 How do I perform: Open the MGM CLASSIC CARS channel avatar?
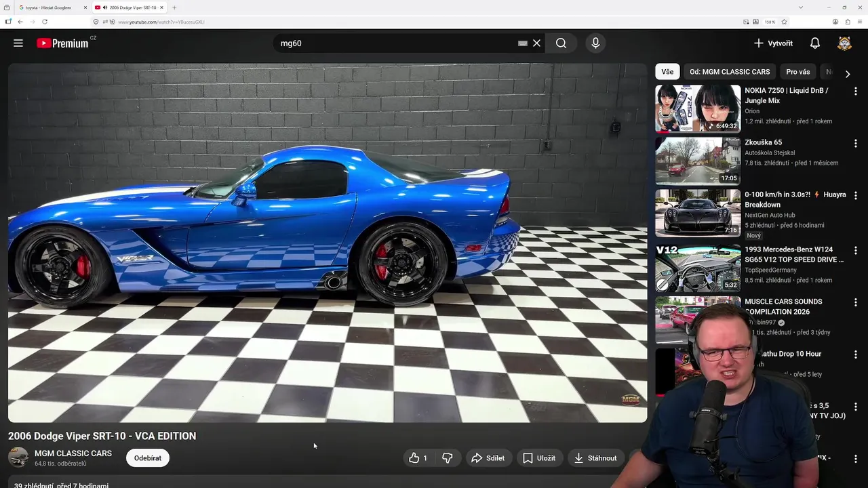(x=18, y=457)
